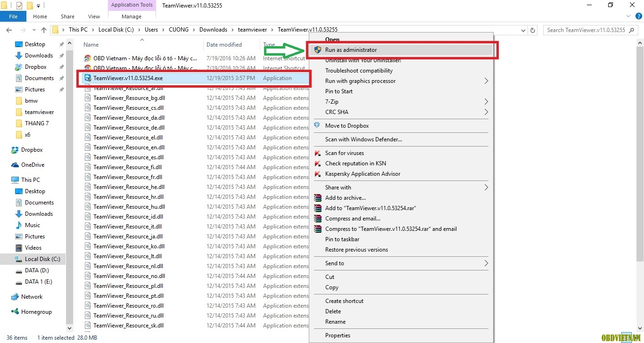Select Restore previous versions

[356, 250]
